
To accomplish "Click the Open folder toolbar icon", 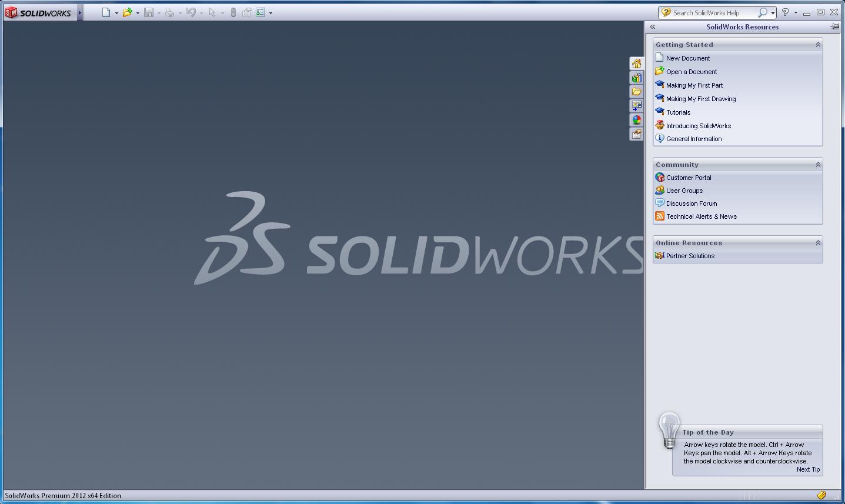I will [x=127, y=12].
